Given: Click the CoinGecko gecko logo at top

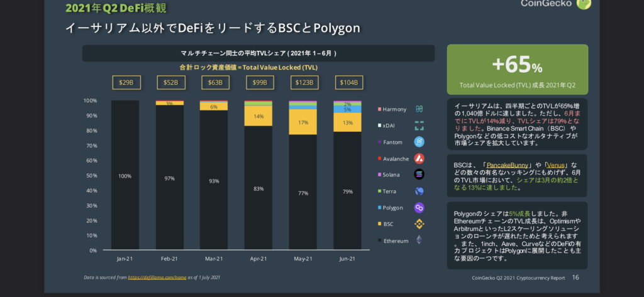Looking at the screenshot, I should pos(584,3).
